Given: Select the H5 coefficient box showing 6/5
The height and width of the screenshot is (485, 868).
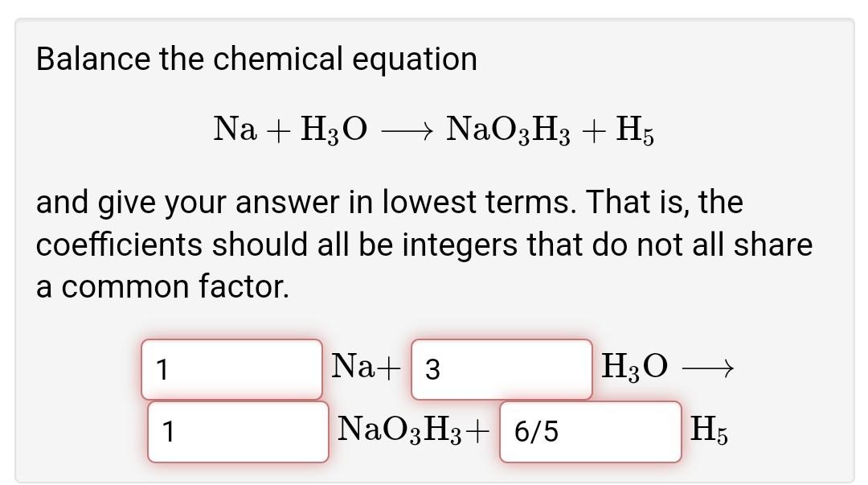Looking at the screenshot, I should pos(591,431).
